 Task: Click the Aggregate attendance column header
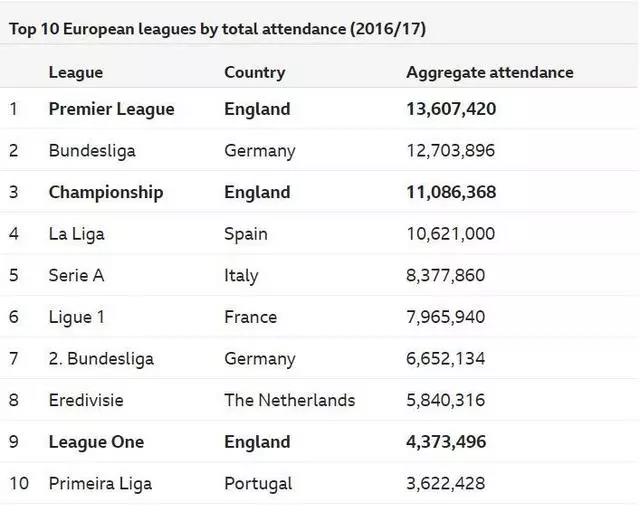tap(490, 72)
